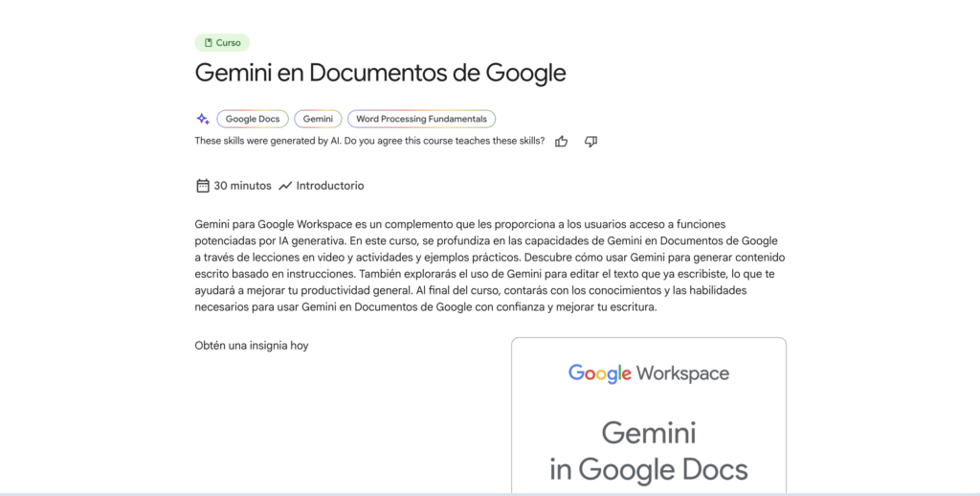
Task: Click the 'These skills were generated by AI' text
Action: click(x=268, y=141)
